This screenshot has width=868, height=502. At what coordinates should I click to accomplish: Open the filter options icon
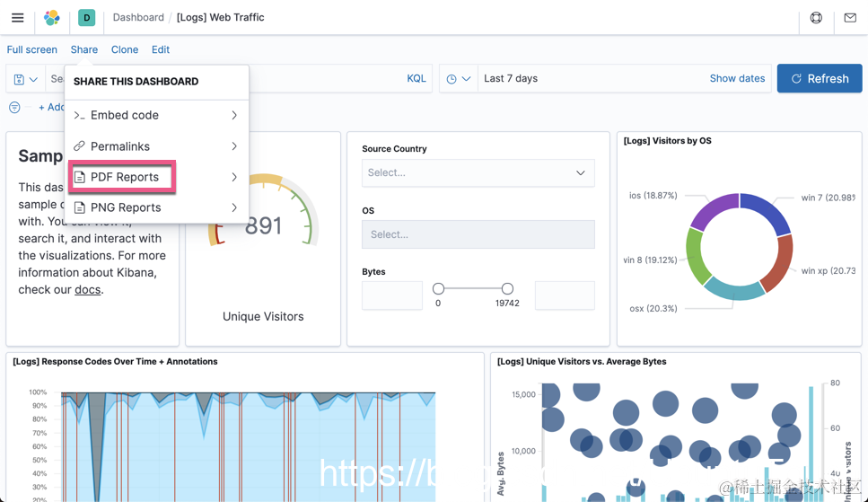(x=14, y=107)
